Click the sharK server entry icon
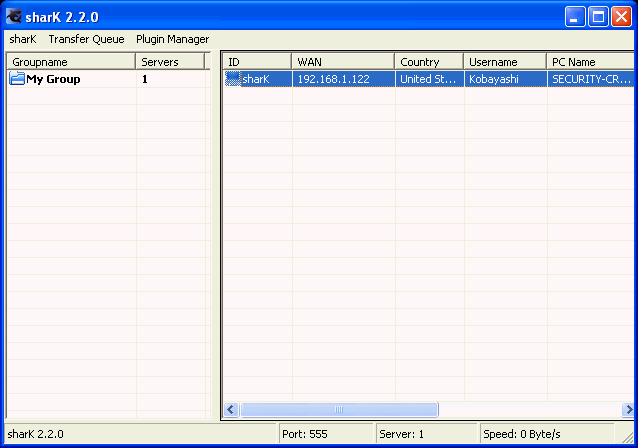 (233, 79)
